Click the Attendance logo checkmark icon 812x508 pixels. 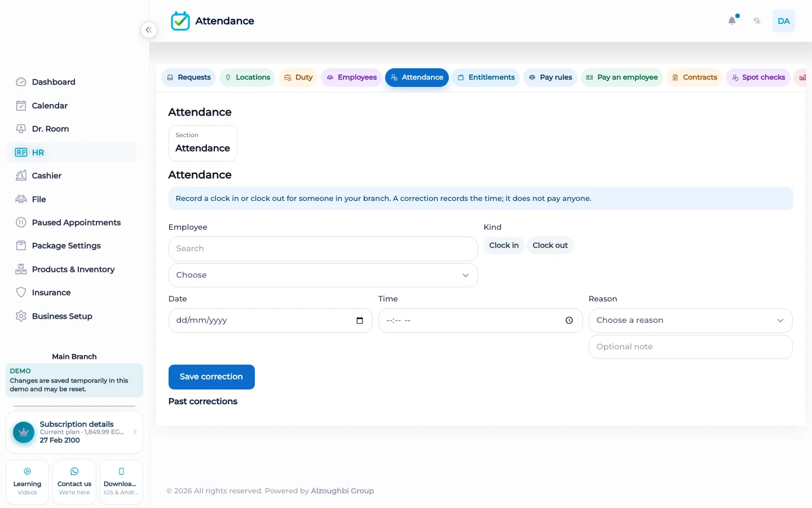[180, 21]
